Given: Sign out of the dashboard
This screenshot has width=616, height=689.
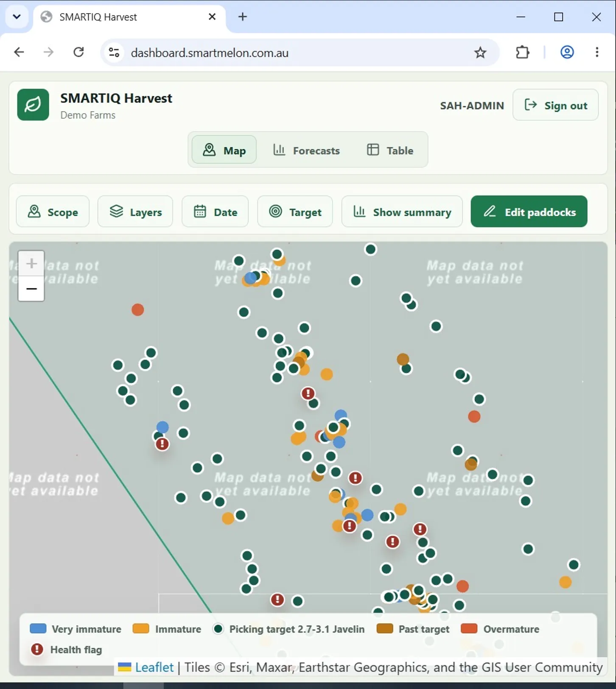Looking at the screenshot, I should [x=555, y=105].
